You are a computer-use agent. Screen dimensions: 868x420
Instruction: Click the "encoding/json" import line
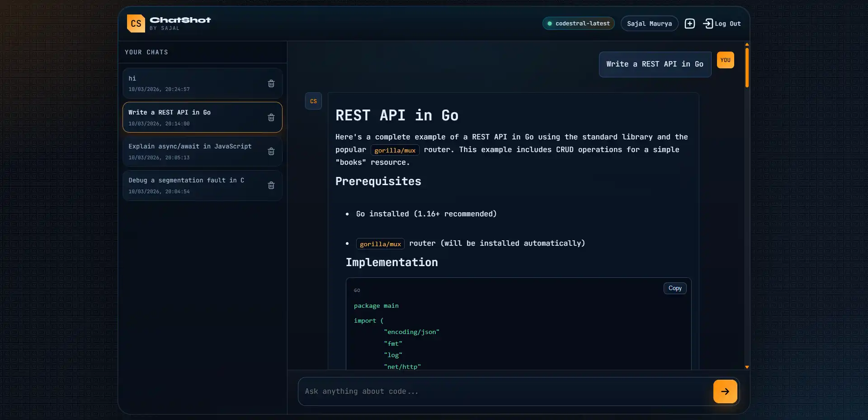point(411,332)
